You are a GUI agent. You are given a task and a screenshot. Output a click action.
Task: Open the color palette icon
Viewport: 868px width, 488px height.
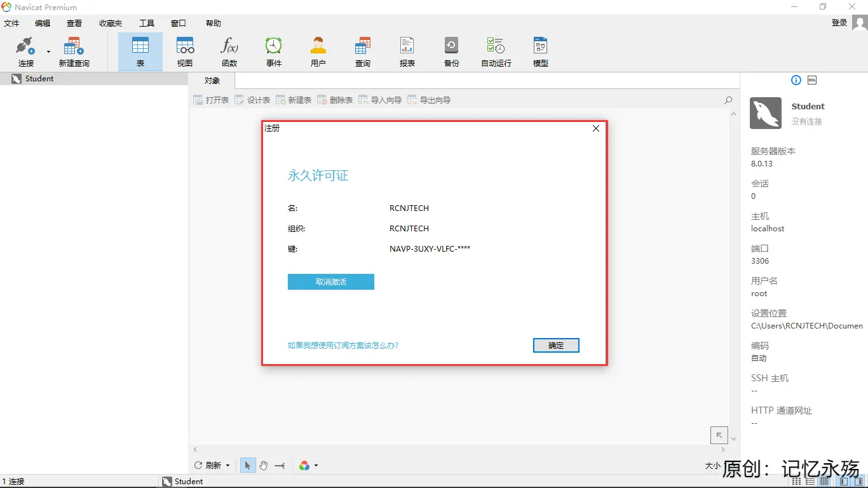(x=304, y=466)
